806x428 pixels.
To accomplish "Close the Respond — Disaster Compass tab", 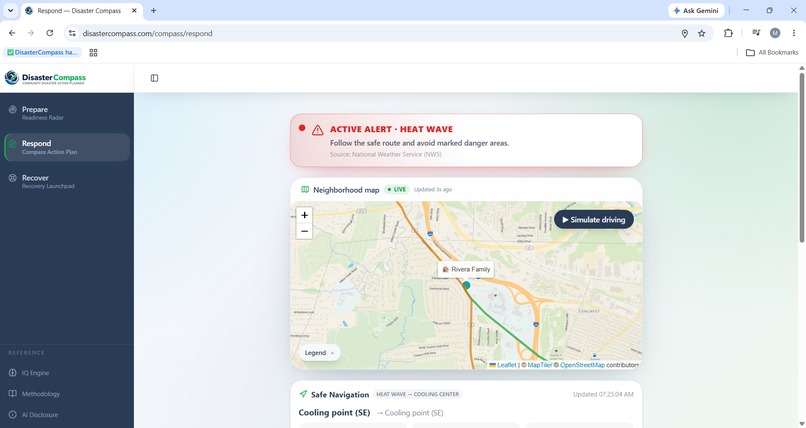I will [134, 11].
